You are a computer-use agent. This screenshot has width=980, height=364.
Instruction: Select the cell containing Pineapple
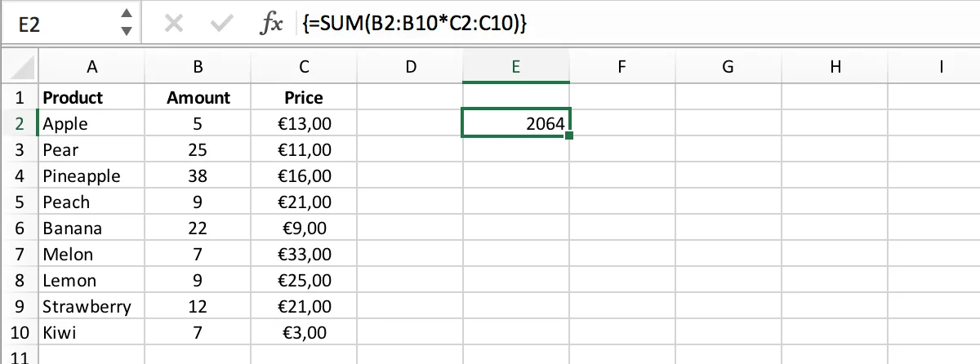point(91,176)
